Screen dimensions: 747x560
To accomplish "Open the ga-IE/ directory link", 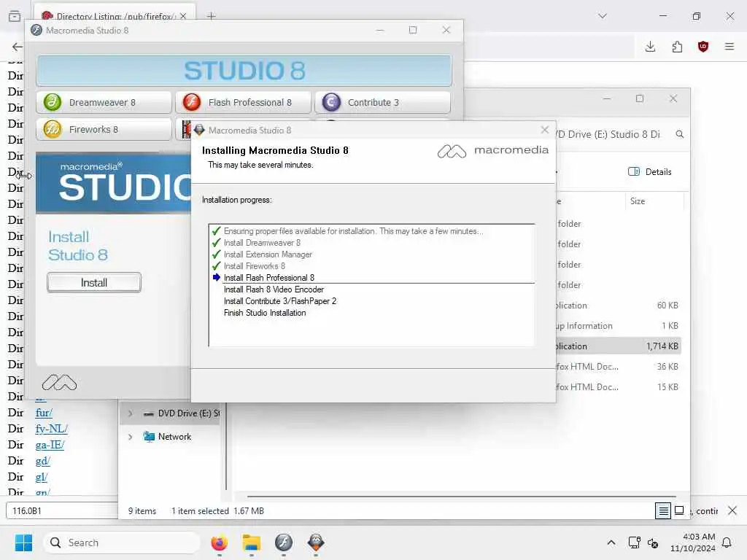I will click(50, 445).
